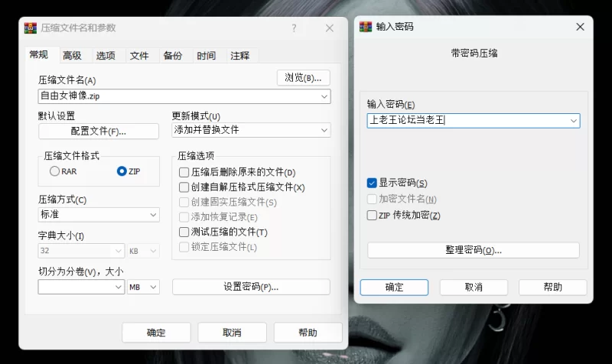The height and width of the screenshot is (364, 612).
Task: Click the ? help icon in the archive dialog
Action: pyautogui.click(x=294, y=28)
